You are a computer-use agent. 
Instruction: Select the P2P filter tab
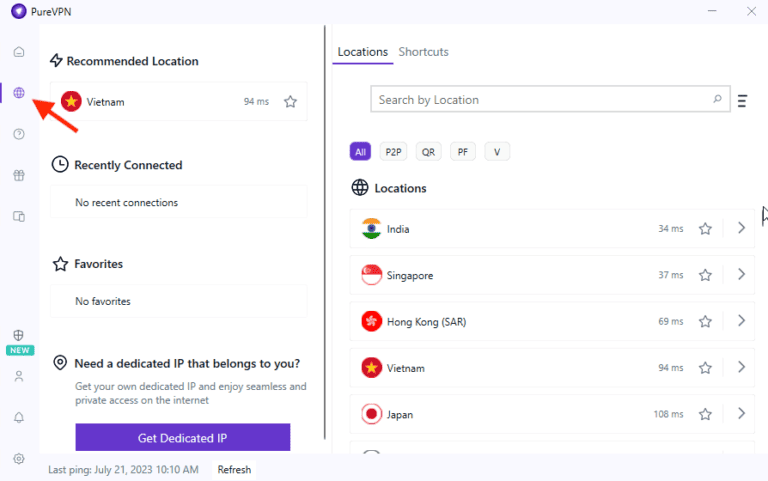393,152
